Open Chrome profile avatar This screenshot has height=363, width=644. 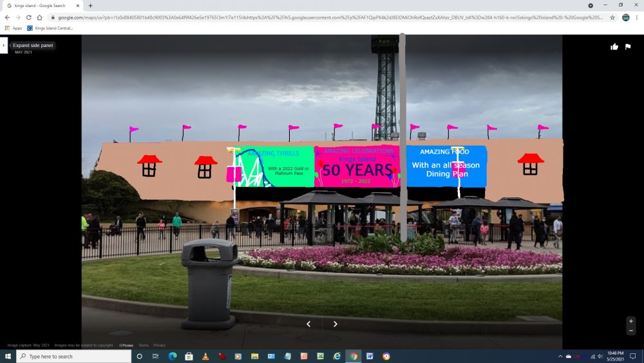click(x=625, y=17)
